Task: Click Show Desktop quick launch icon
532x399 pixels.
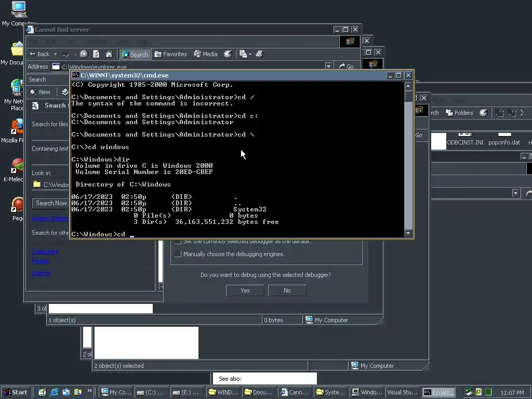Action: coord(42,392)
